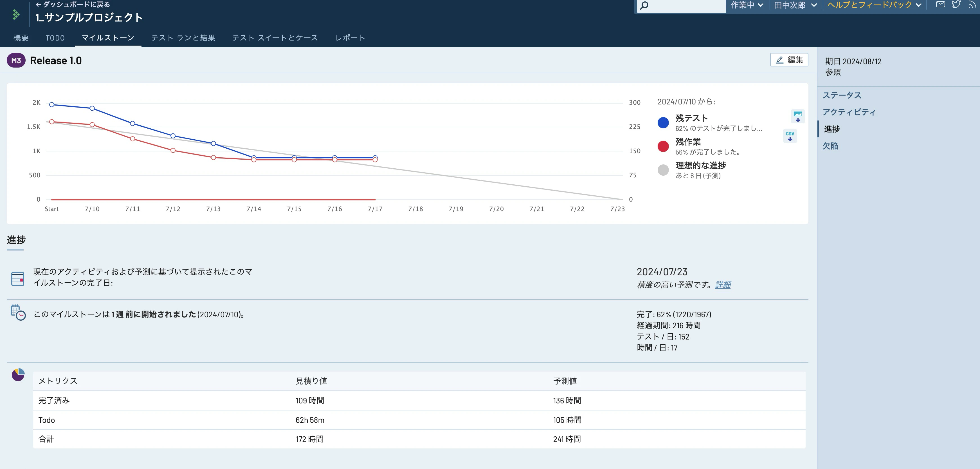
Task: Click the 完了: 62% (1220/1967) text
Action: [x=674, y=314]
